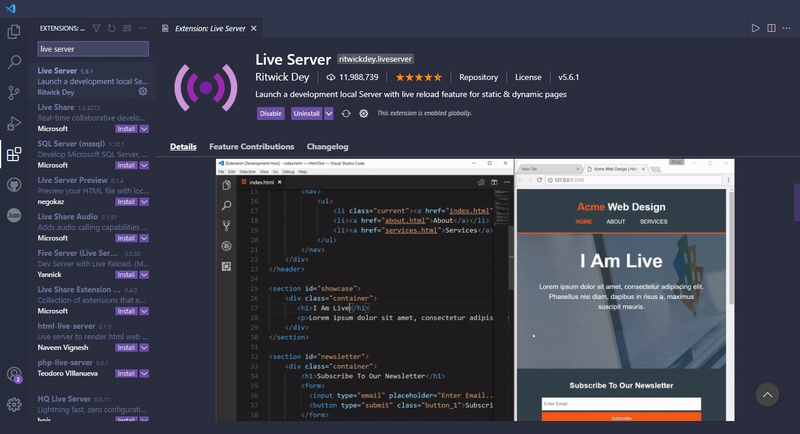The width and height of the screenshot is (800, 434).
Task: Select HQ Live Server in extensions list
Action: 92,408
